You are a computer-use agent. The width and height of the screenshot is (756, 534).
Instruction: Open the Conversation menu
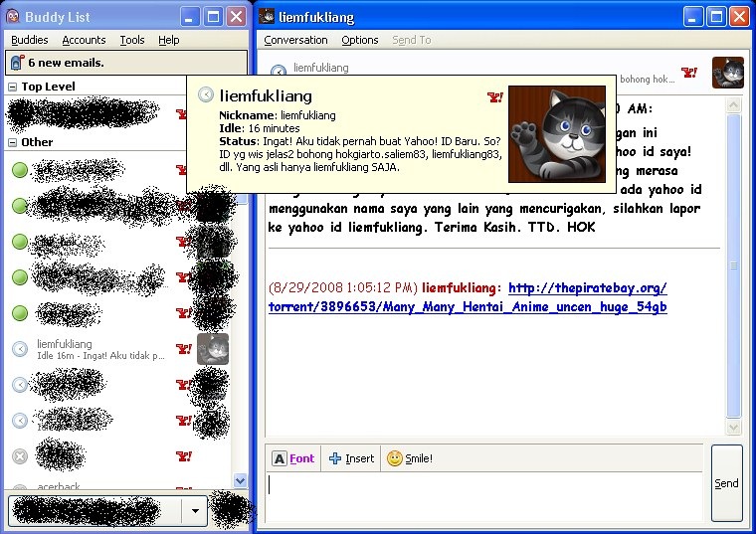pyautogui.click(x=295, y=40)
